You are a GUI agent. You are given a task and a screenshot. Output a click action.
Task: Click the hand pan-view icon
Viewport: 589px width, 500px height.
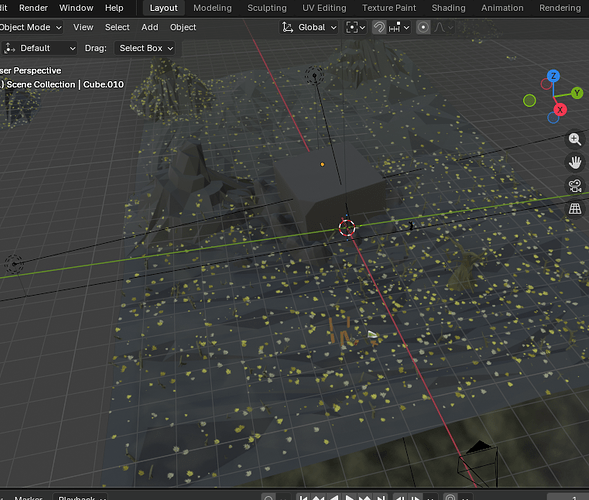point(575,162)
